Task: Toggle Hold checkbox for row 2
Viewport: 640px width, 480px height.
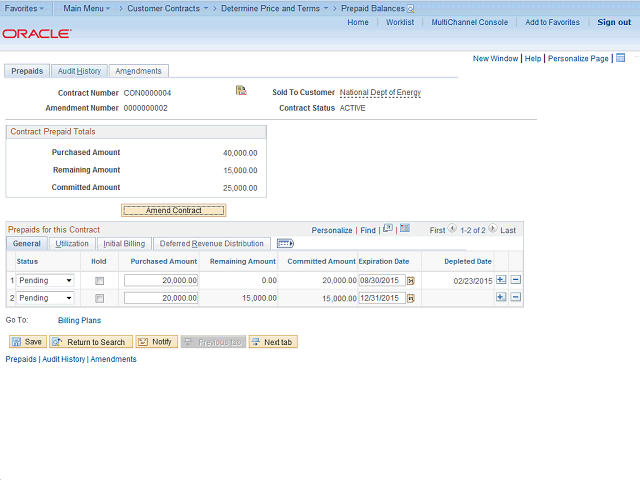Action: pos(99,298)
